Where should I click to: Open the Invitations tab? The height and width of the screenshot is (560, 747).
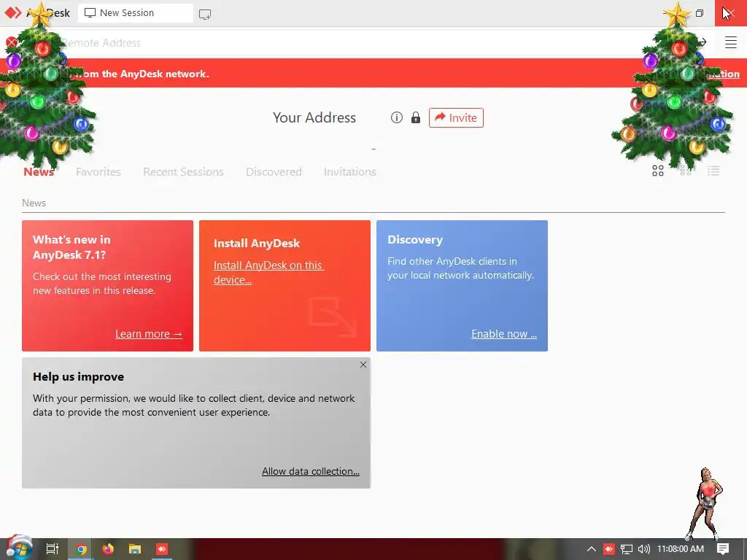(x=349, y=171)
